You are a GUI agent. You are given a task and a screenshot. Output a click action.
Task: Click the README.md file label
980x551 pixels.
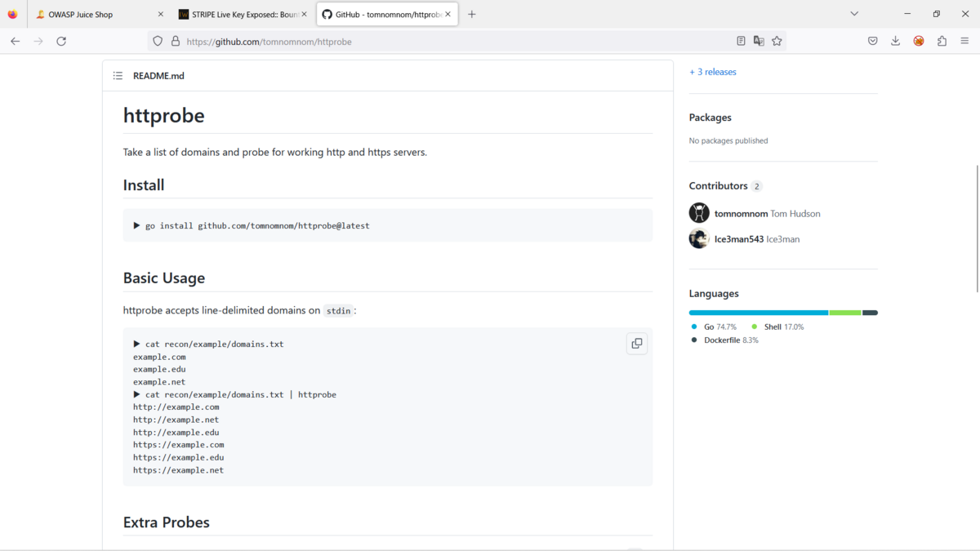pos(158,76)
